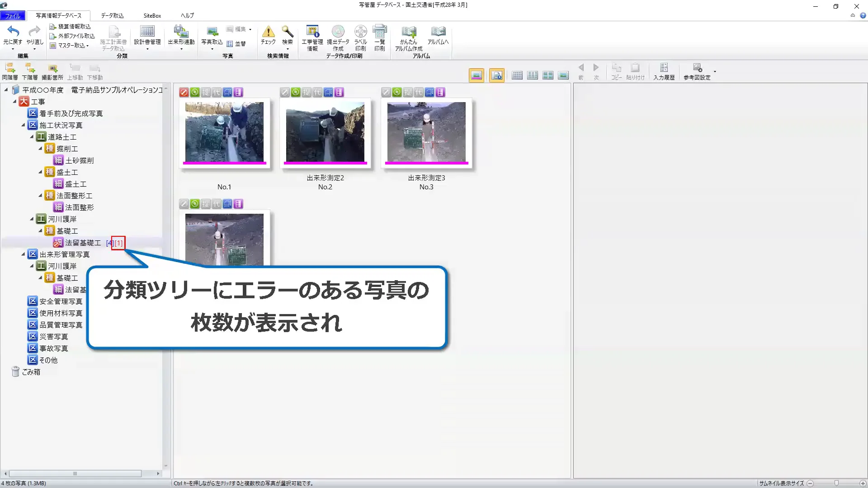Image resolution: width=868 pixels, height=488 pixels.
Task: Add shooting location with 撮影箇所
Action: [x=52, y=71]
